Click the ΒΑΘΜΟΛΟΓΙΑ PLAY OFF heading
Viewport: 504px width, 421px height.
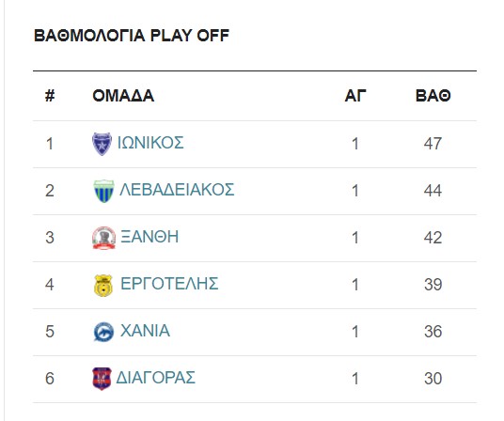(x=132, y=36)
